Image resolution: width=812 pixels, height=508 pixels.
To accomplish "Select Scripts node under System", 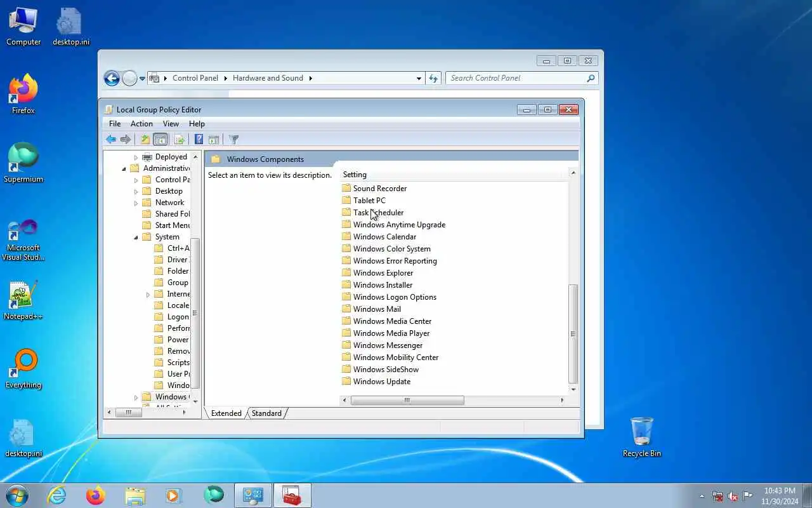I will coord(172,363).
